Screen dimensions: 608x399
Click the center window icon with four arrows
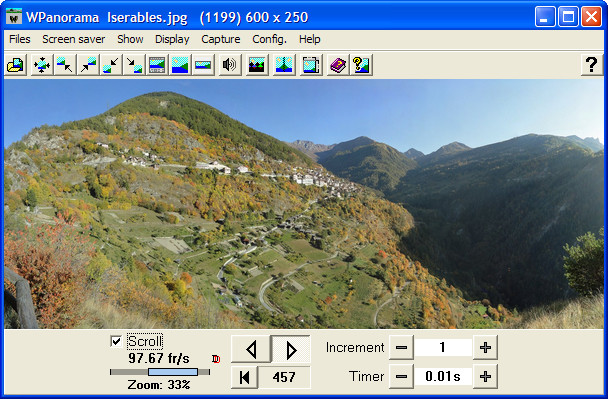click(x=41, y=64)
